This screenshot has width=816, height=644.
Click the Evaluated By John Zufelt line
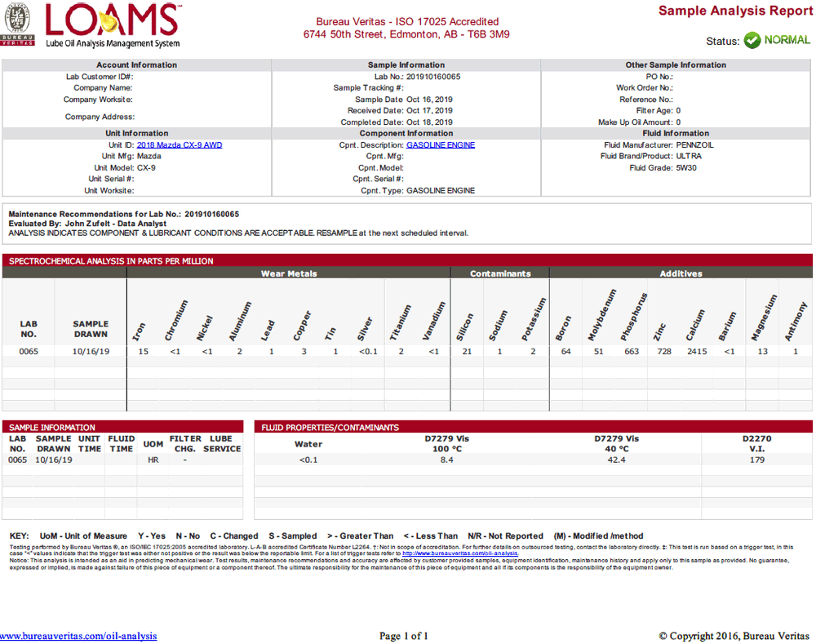pos(87,224)
